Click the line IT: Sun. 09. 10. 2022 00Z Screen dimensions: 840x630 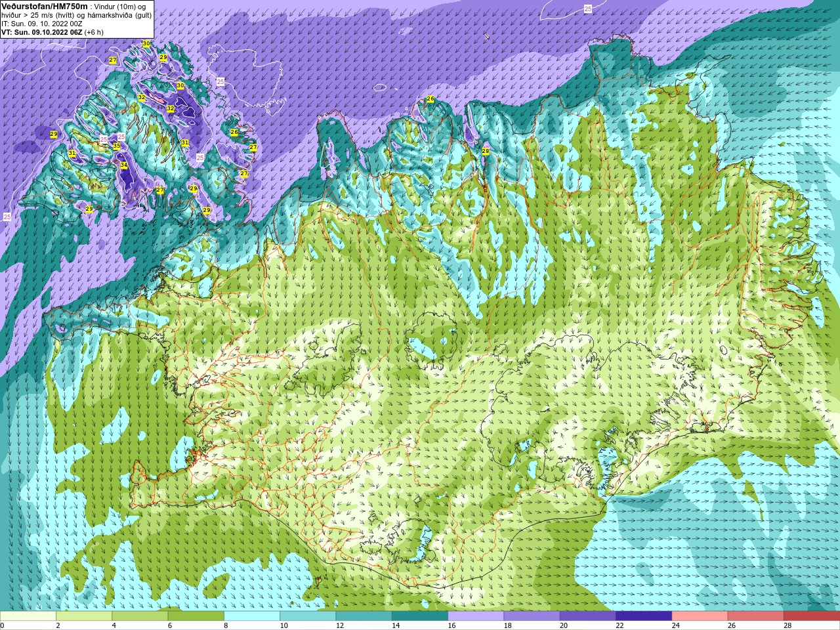[x=42, y=24]
